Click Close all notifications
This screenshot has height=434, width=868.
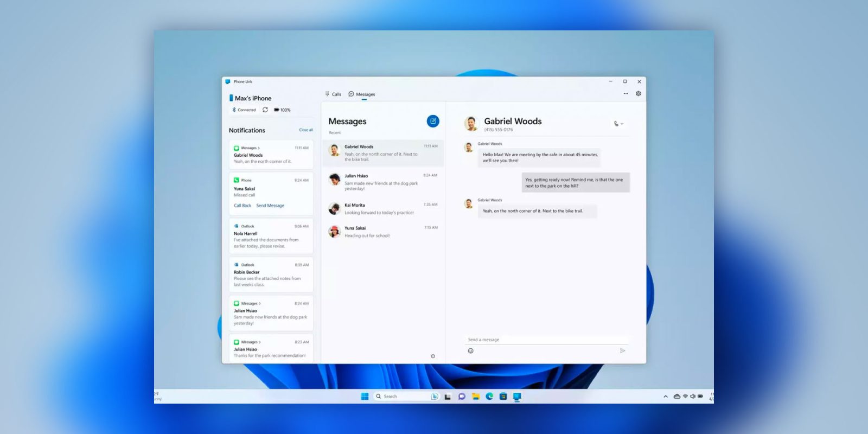306,130
